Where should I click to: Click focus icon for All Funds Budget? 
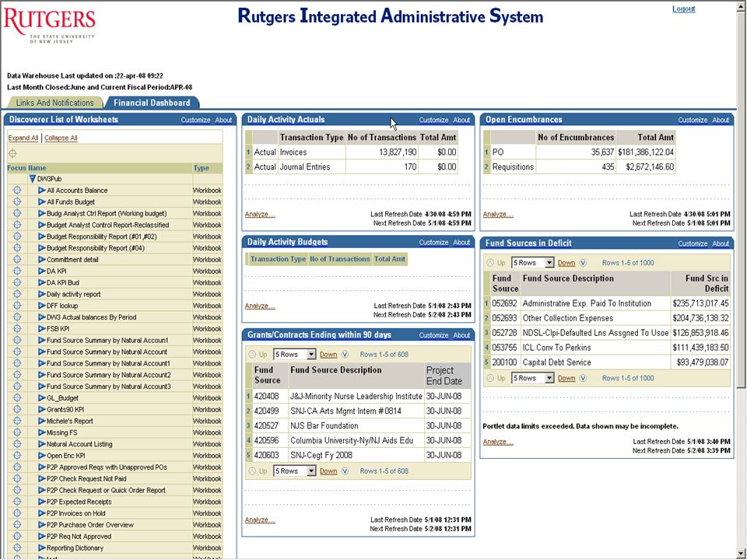17,201
